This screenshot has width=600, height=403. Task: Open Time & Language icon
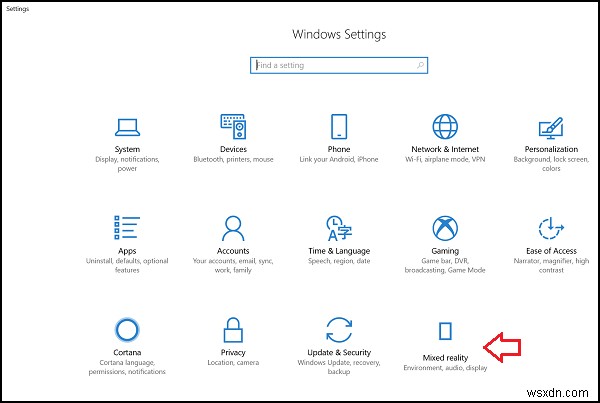339,228
